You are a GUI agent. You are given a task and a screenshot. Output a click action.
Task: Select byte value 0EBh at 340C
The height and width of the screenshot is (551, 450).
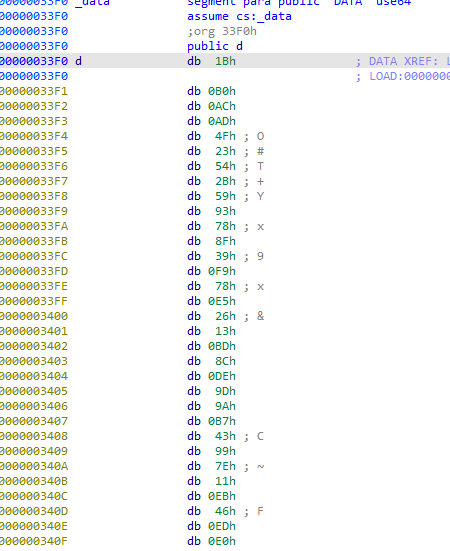tap(222, 496)
